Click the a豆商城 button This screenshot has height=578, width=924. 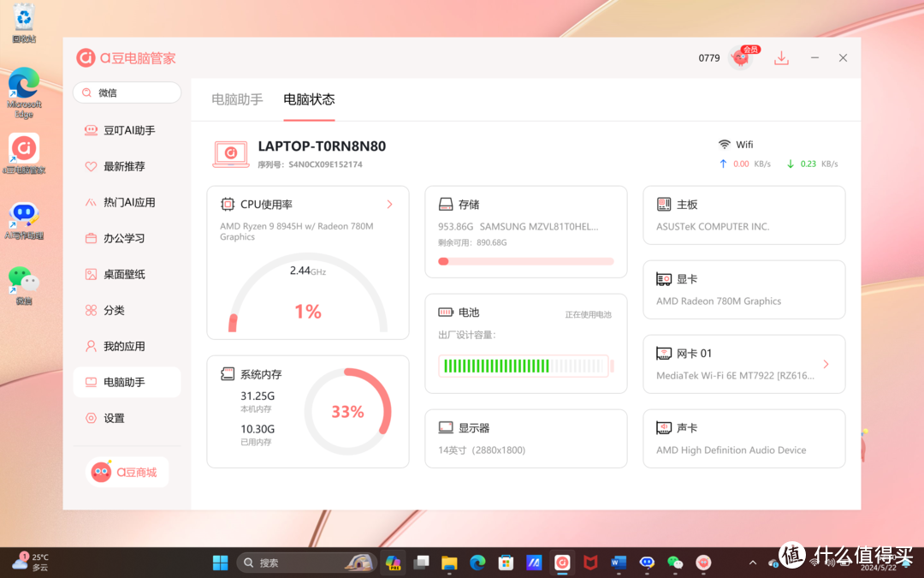point(127,472)
